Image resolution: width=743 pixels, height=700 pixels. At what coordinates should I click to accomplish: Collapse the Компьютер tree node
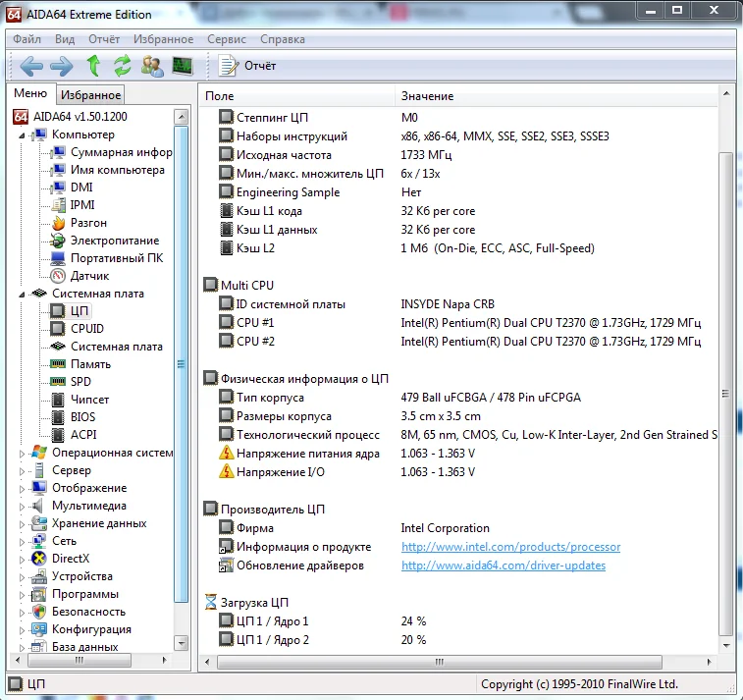[x=22, y=135]
